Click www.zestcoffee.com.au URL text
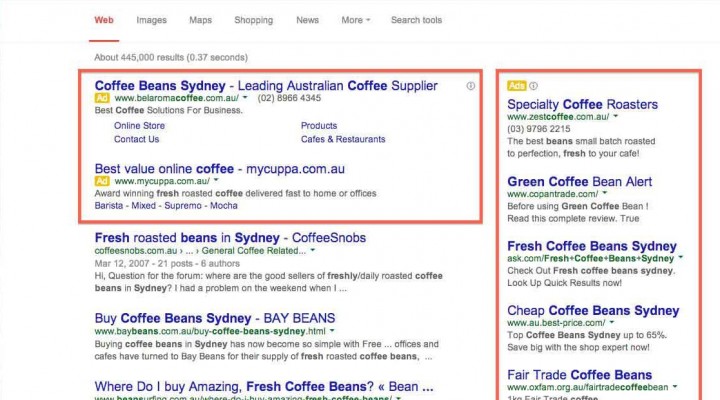Image resolution: width=720 pixels, height=400 pixels. (558, 117)
